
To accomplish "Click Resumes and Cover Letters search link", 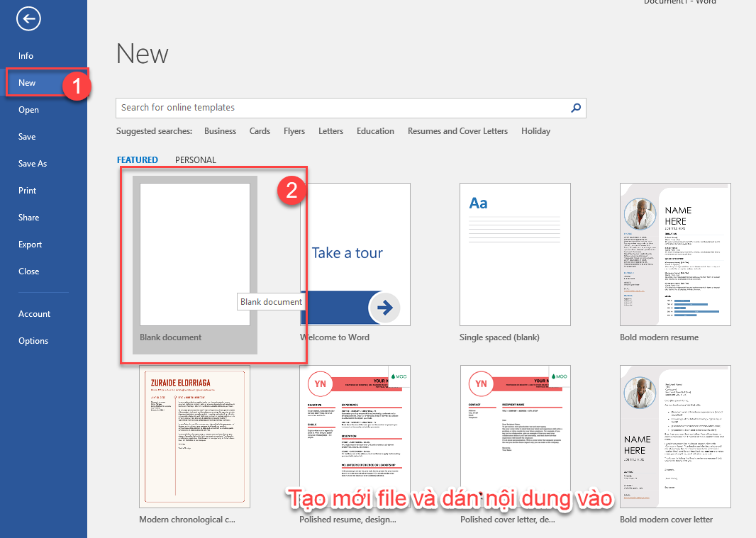I will click(457, 131).
